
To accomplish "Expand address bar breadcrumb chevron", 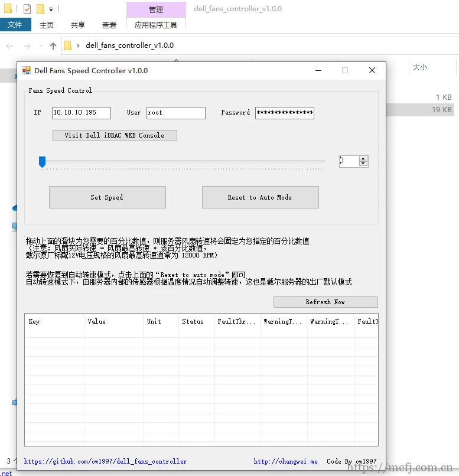I will (78, 45).
